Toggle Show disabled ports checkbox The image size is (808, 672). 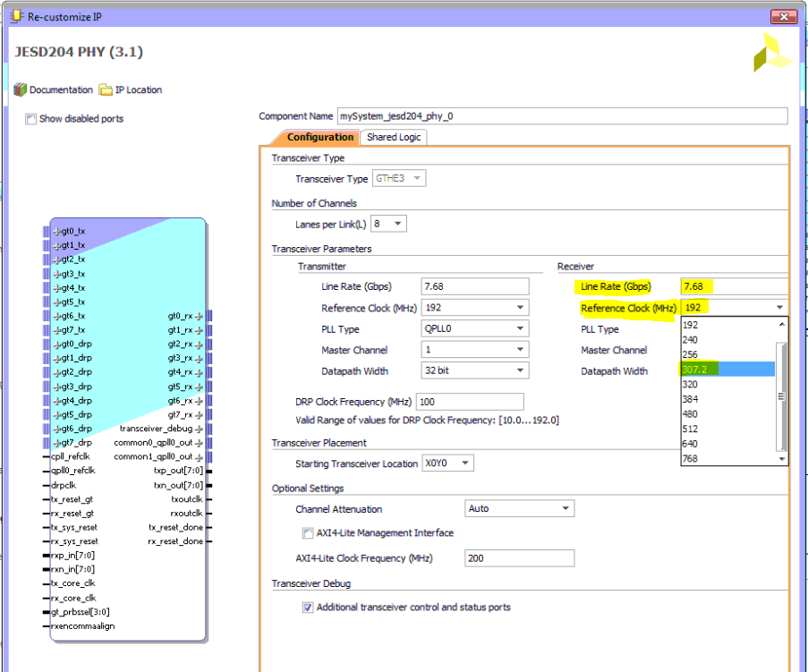[30, 119]
